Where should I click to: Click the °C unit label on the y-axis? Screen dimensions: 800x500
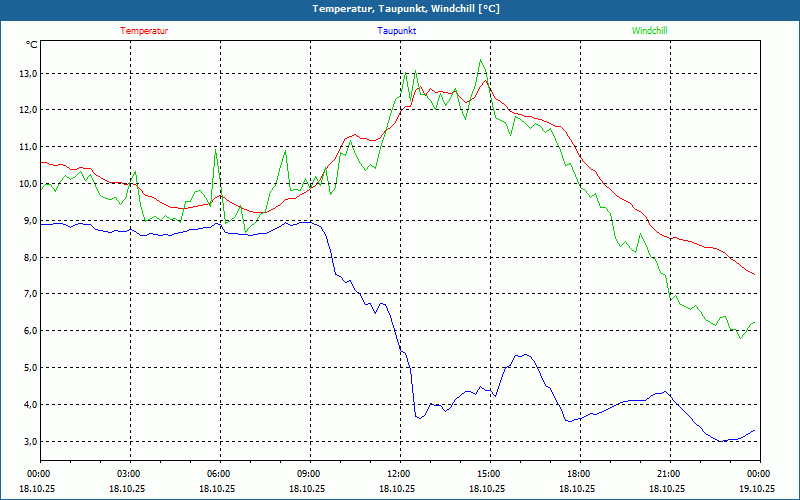[32, 45]
